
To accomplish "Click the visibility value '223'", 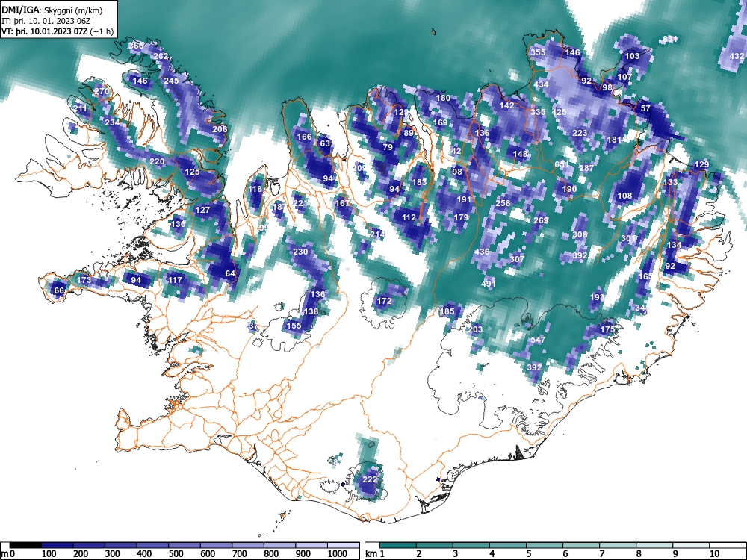I will (x=580, y=134).
